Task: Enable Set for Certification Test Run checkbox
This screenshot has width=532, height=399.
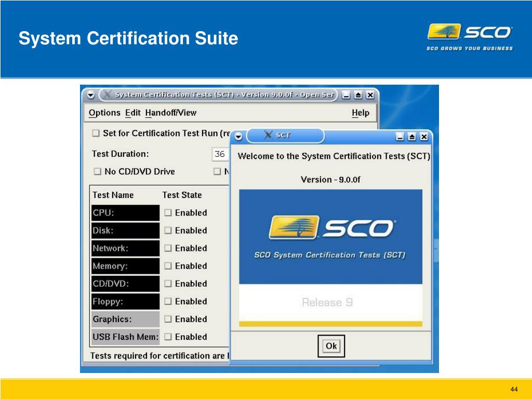Action: (x=96, y=133)
